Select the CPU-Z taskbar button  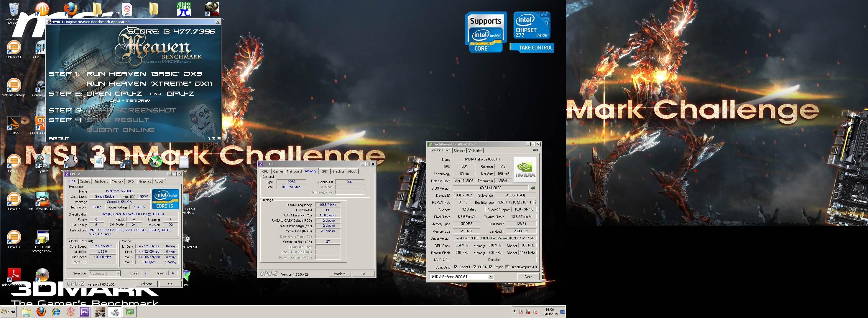pyautogui.click(x=85, y=312)
